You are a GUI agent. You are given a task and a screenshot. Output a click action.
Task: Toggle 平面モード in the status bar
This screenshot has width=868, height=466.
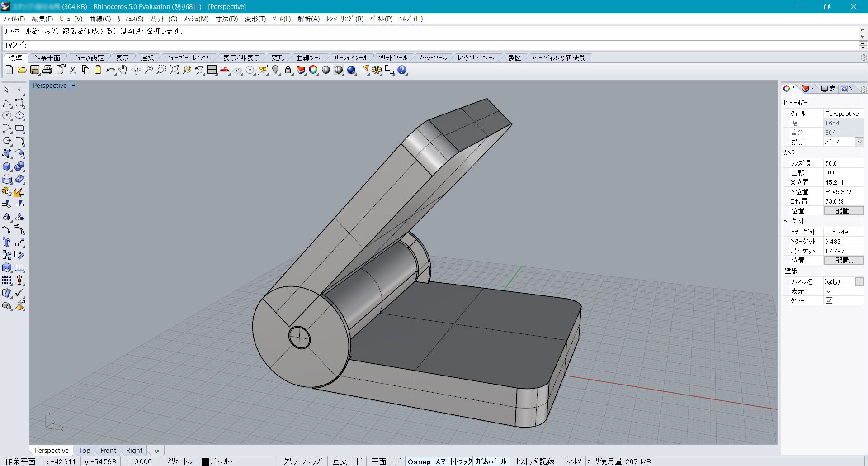(x=386, y=461)
